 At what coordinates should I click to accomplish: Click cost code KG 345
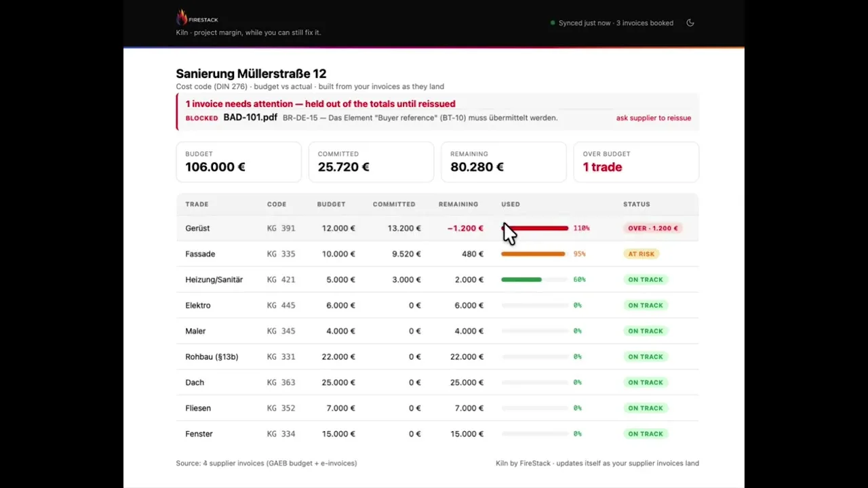[x=281, y=331]
